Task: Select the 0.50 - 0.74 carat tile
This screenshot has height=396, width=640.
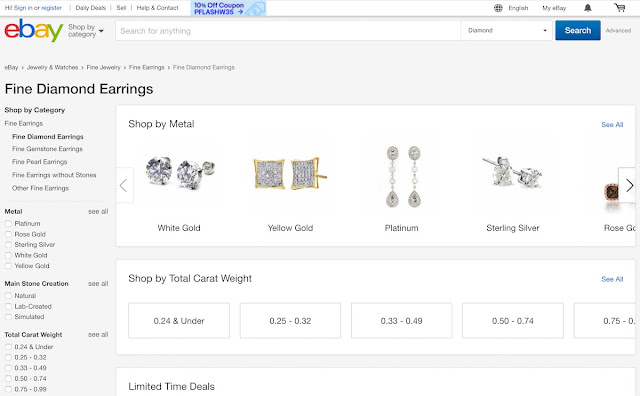Action: coord(513,320)
